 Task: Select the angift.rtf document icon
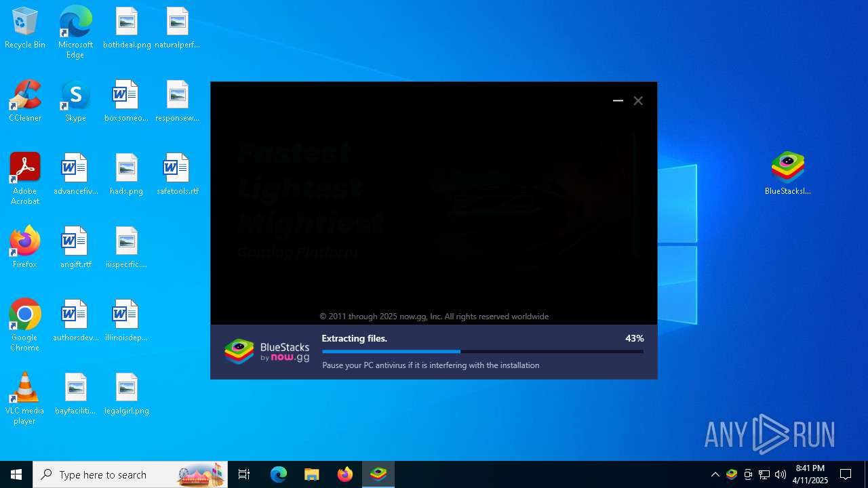75,248
